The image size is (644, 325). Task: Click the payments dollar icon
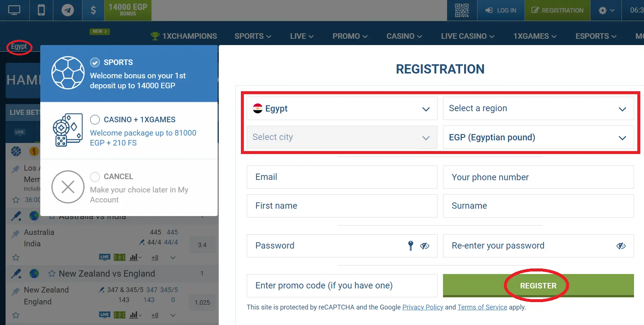(x=93, y=10)
